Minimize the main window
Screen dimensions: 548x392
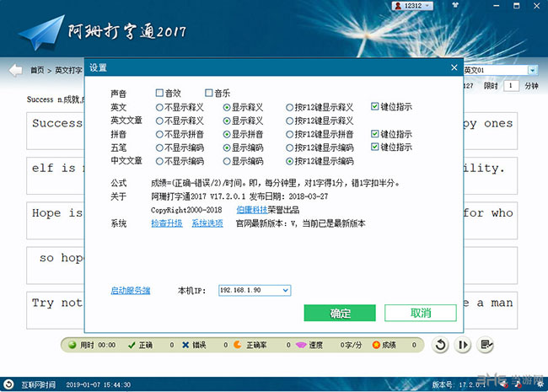tap(497, 6)
